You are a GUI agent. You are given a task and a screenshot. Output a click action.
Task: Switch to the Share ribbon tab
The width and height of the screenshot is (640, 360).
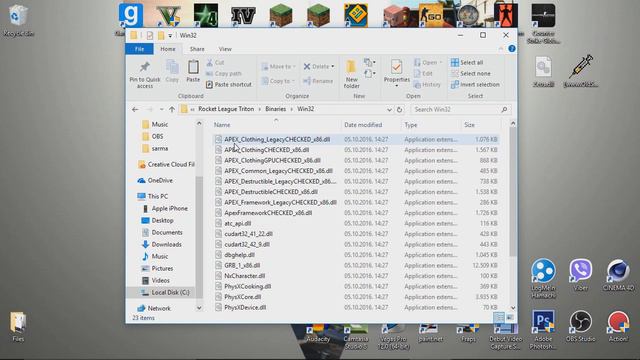coord(197,49)
